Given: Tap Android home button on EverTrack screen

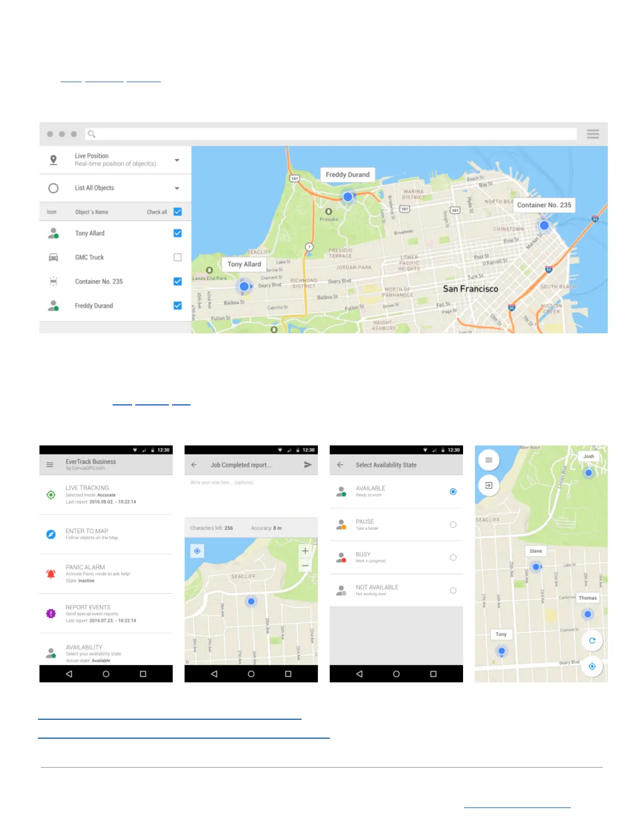Looking at the screenshot, I should click(106, 674).
